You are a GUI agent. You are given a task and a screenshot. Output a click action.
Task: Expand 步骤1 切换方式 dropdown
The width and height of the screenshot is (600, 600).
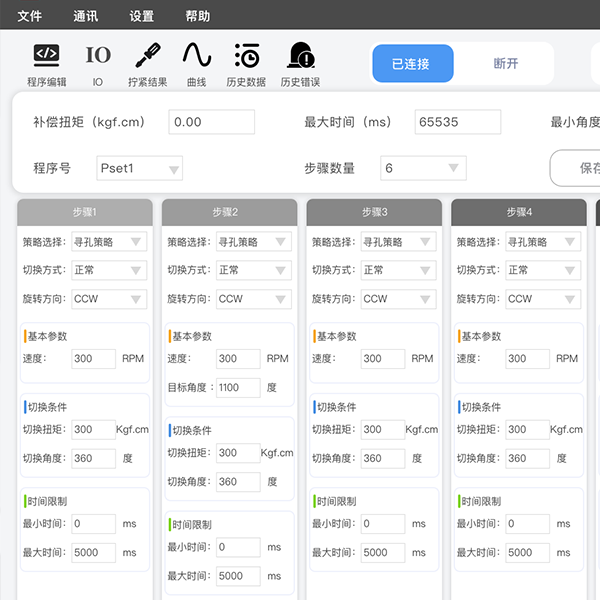pyautogui.click(x=109, y=270)
